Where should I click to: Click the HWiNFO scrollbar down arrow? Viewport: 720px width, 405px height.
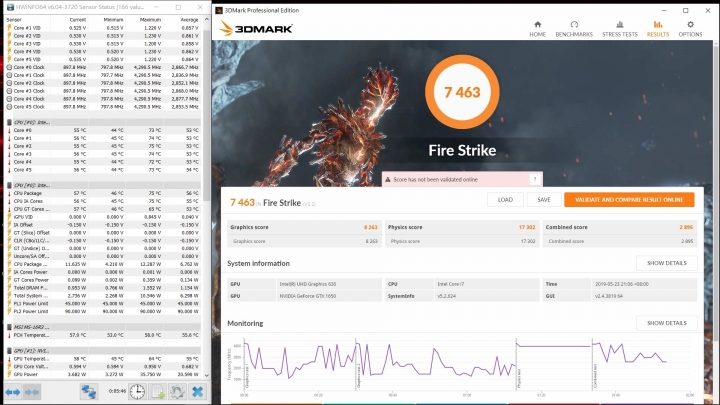pyautogui.click(x=206, y=375)
